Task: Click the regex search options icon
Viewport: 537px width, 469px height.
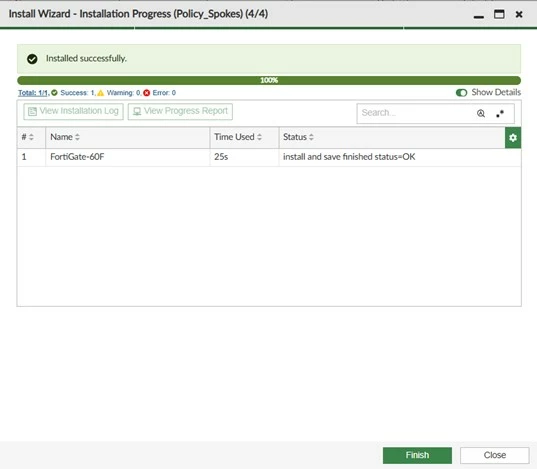Action: point(500,113)
